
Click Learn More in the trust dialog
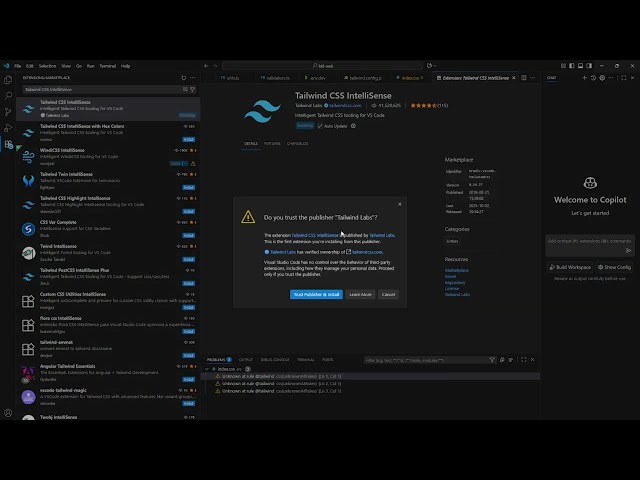point(360,294)
